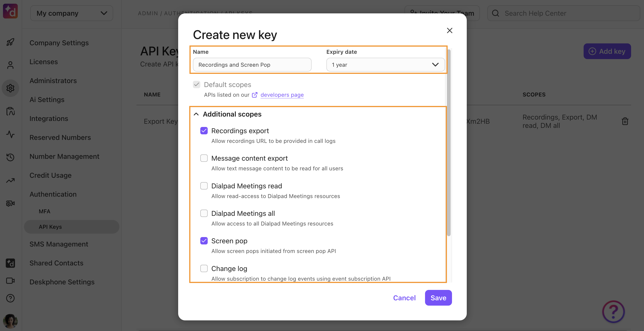
Task: Toggle the Screen pop checkbox
Action: point(204,241)
